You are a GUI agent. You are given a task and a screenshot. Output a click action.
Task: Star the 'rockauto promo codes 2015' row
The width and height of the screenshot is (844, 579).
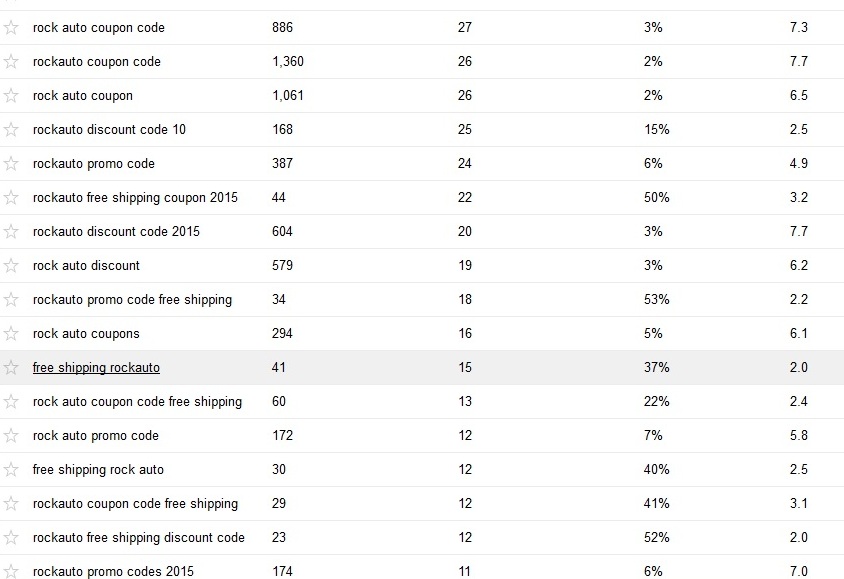click(11, 572)
